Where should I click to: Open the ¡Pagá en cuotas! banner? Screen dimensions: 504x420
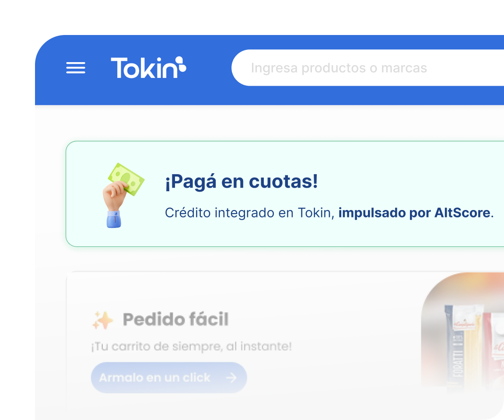click(285, 194)
